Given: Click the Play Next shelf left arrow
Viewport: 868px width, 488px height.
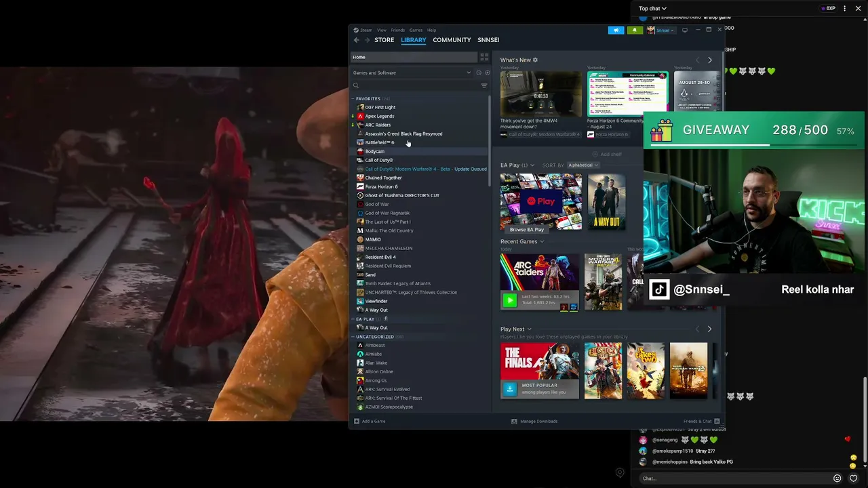Looking at the screenshot, I should point(697,329).
